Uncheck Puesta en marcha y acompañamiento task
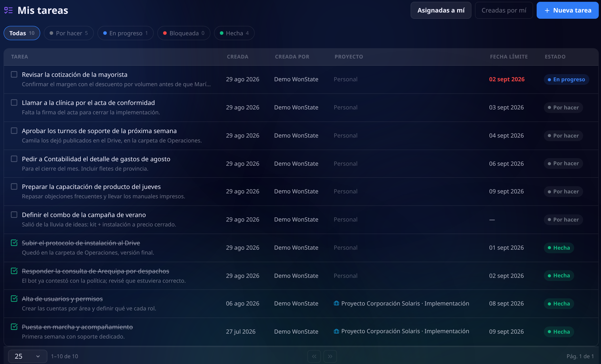The height and width of the screenshot is (364, 601). 14,326
